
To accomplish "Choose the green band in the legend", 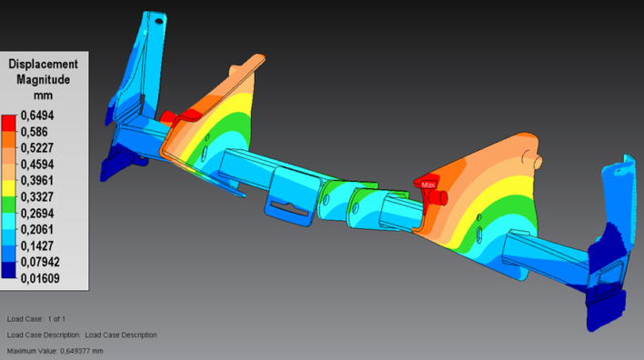I will point(8,205).
